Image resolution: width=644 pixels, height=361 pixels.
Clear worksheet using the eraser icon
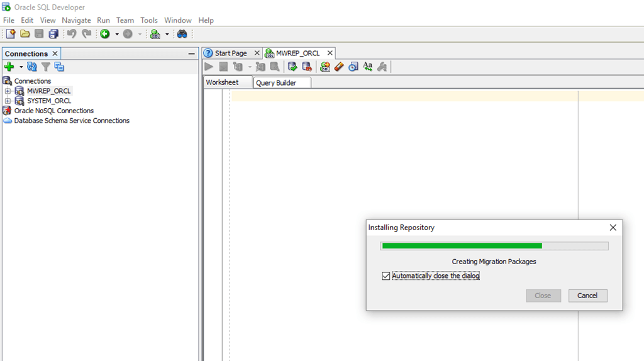tap(339, 67)
